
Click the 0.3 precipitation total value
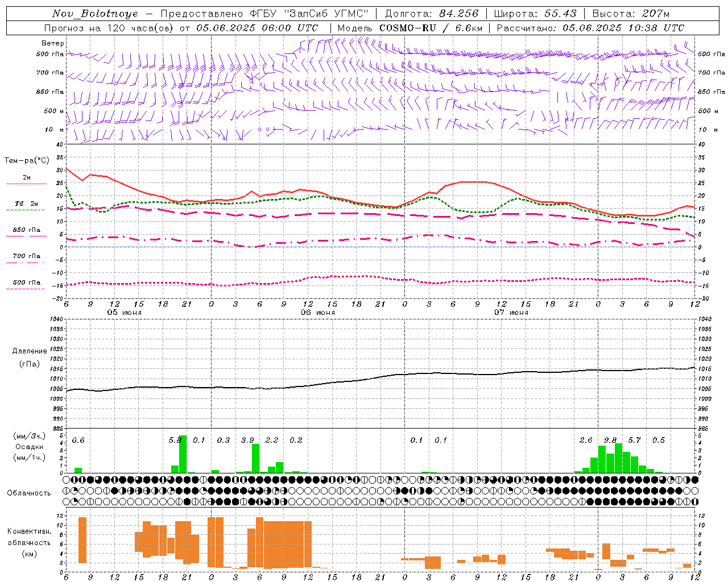[x=224, y=440]
